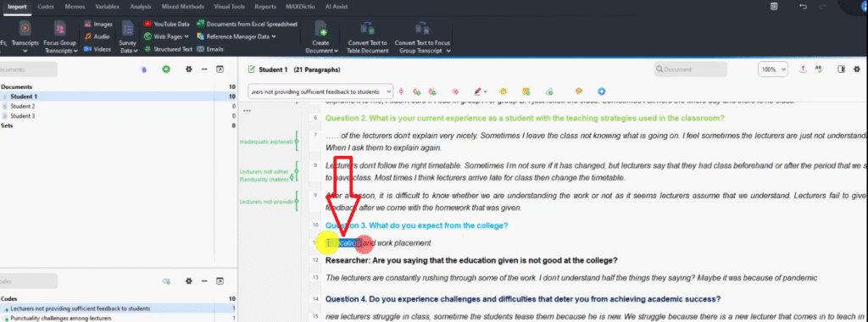The height and width of the screenshot is (322, 868).
Task: Click the purple document icon in Documents panel
Action: (x=143, y=69)
